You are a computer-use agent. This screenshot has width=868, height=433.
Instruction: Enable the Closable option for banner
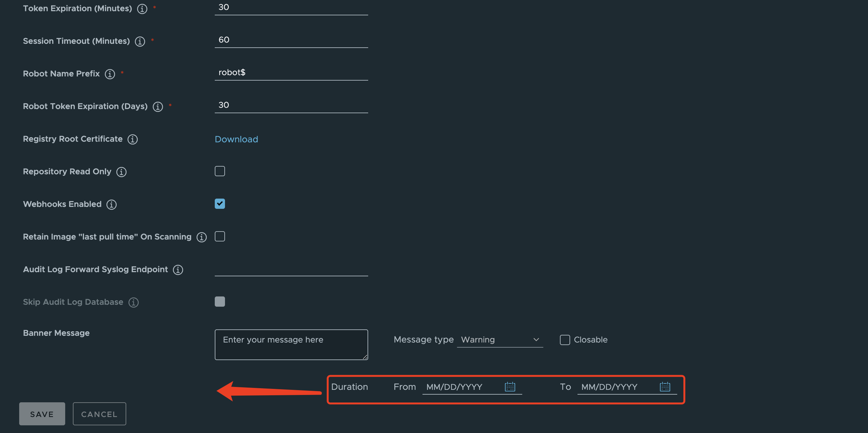point(564,340)
